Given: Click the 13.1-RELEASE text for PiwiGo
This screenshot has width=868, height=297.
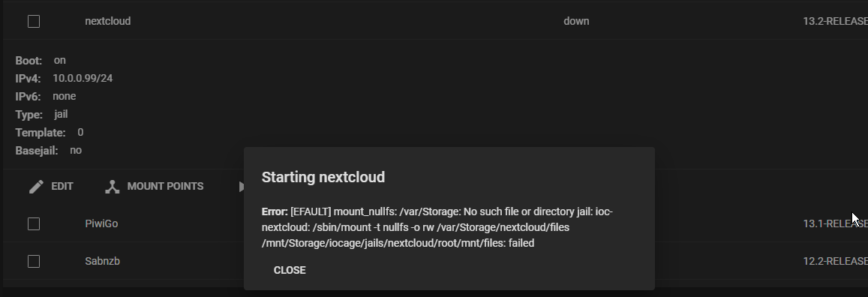Looking at the screenshot, I should 835,223.
